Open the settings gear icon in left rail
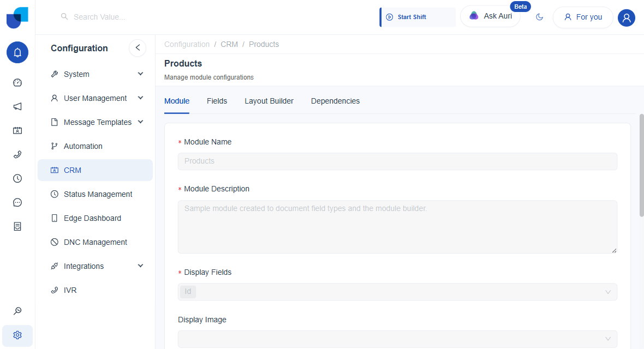This screenshot has width=644, height=349. (17, 335)
